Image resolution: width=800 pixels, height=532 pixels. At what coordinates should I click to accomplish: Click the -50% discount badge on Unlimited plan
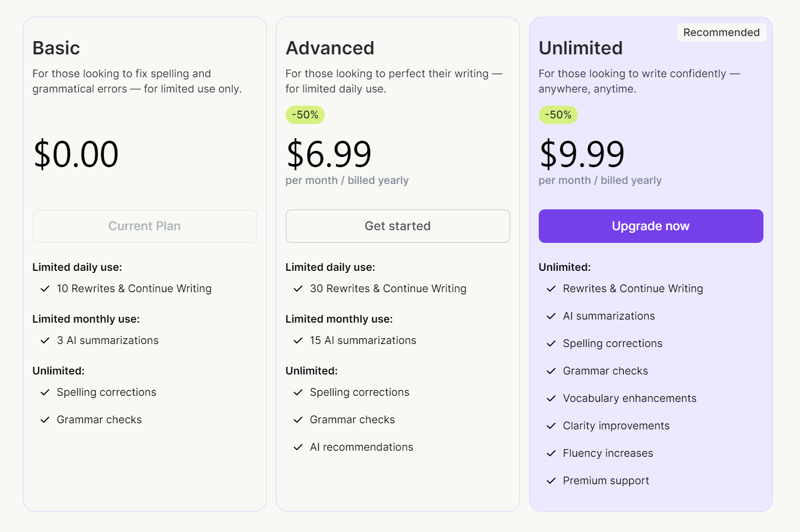point(558,115)
